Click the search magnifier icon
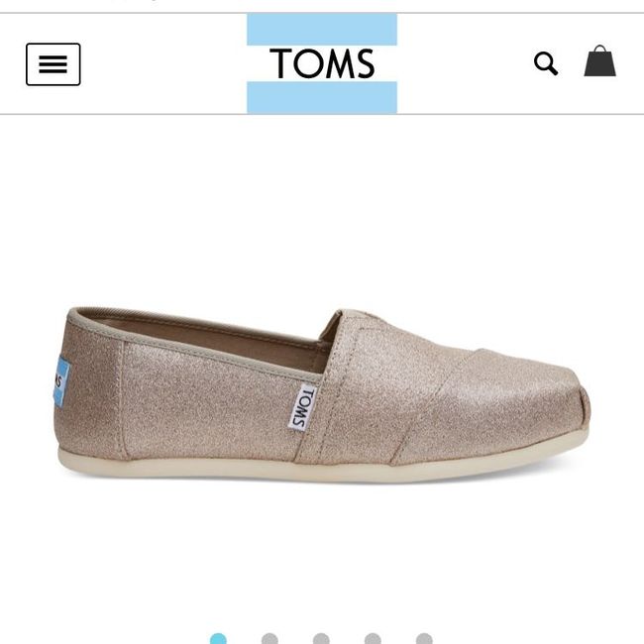Image resolution: width=644 pixels, height=644 pixels. [x=546, y=63]
